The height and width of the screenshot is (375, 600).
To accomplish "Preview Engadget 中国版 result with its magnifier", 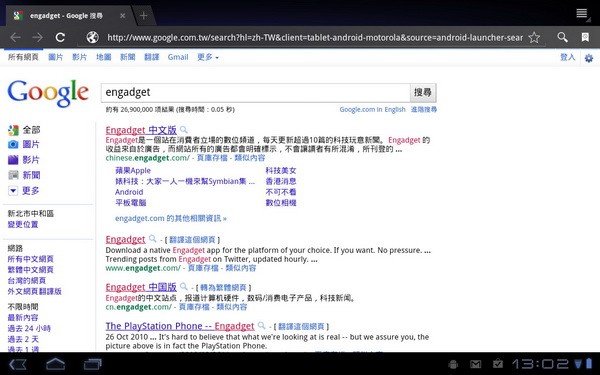I will [184, 287].
